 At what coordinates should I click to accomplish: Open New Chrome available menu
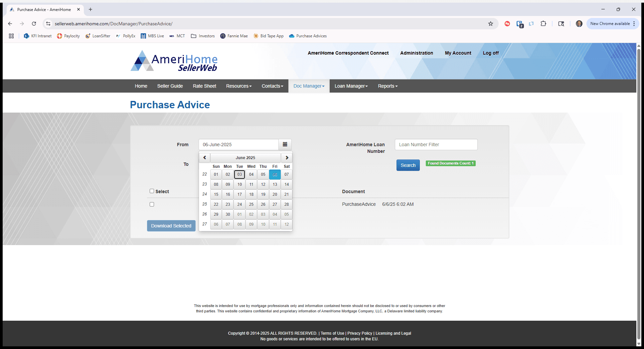coord(612,24)
